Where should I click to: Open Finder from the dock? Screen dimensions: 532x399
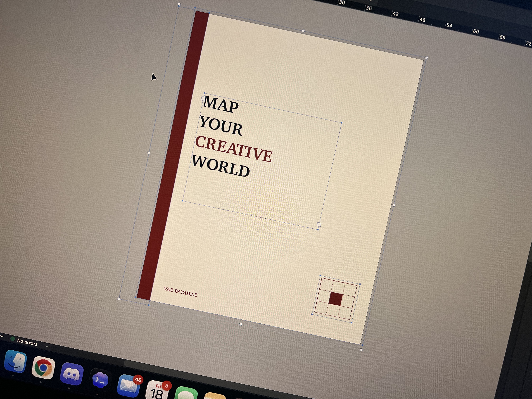click(x=15, y=361)
